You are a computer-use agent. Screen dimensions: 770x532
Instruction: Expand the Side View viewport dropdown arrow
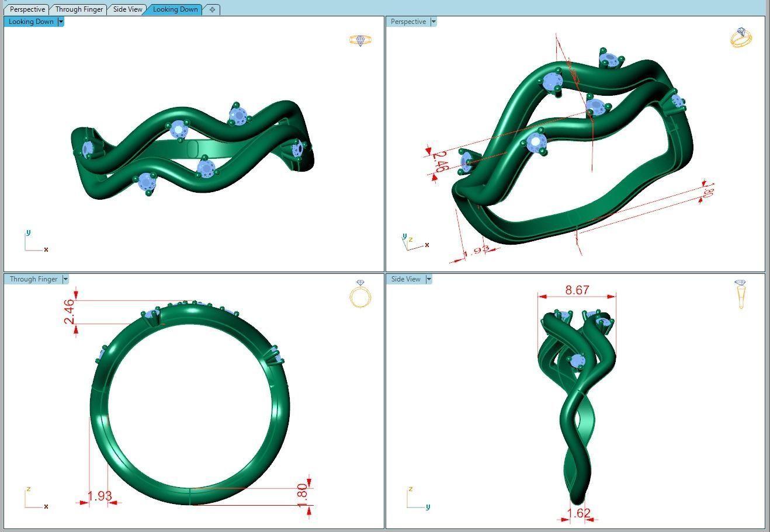tap(429, 279)
